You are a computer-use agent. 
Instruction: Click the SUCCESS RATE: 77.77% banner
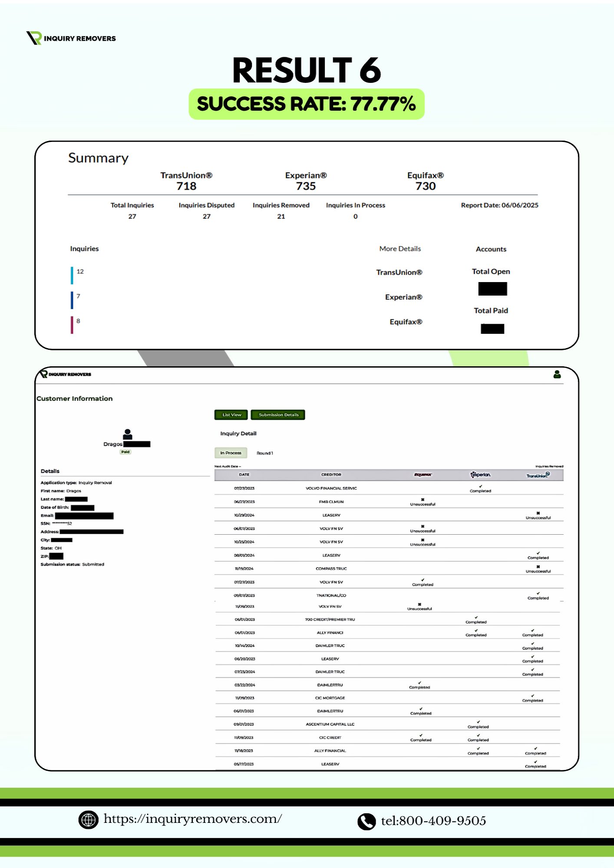307,104
